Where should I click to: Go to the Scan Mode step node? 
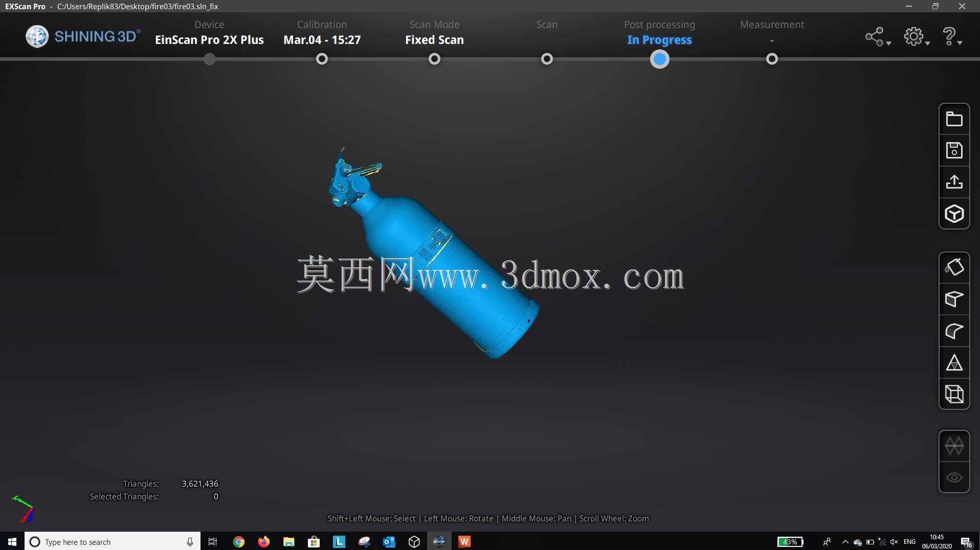click(434, 59)
